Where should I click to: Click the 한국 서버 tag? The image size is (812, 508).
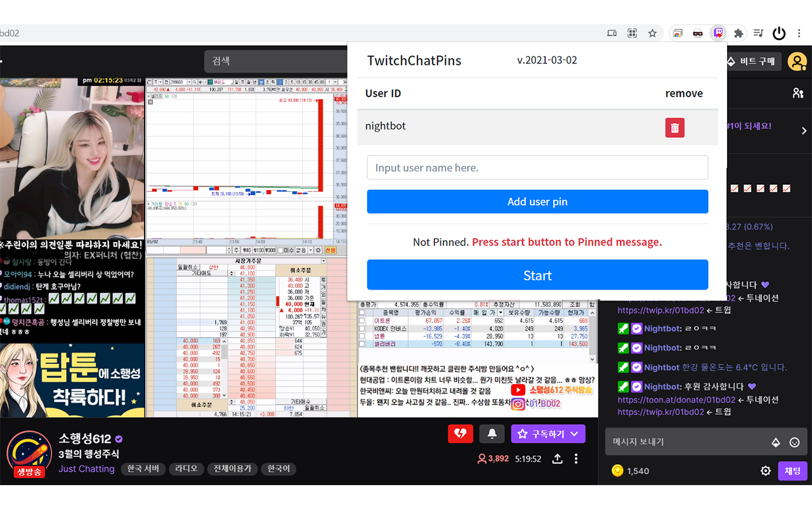pyautogui.click(x=144, y=469)
